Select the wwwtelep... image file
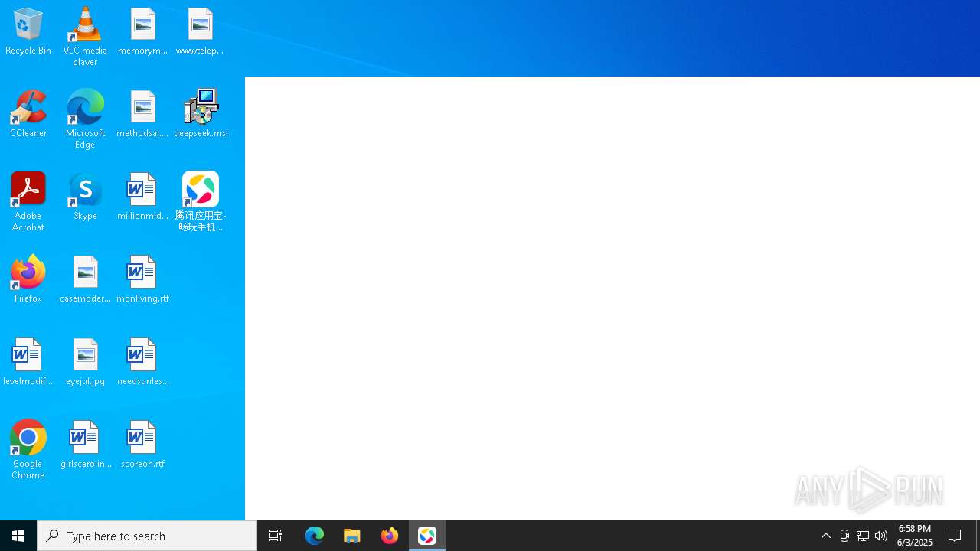Image resolution: width=980 pixels, height=551 pixels. tap(200, 31)
